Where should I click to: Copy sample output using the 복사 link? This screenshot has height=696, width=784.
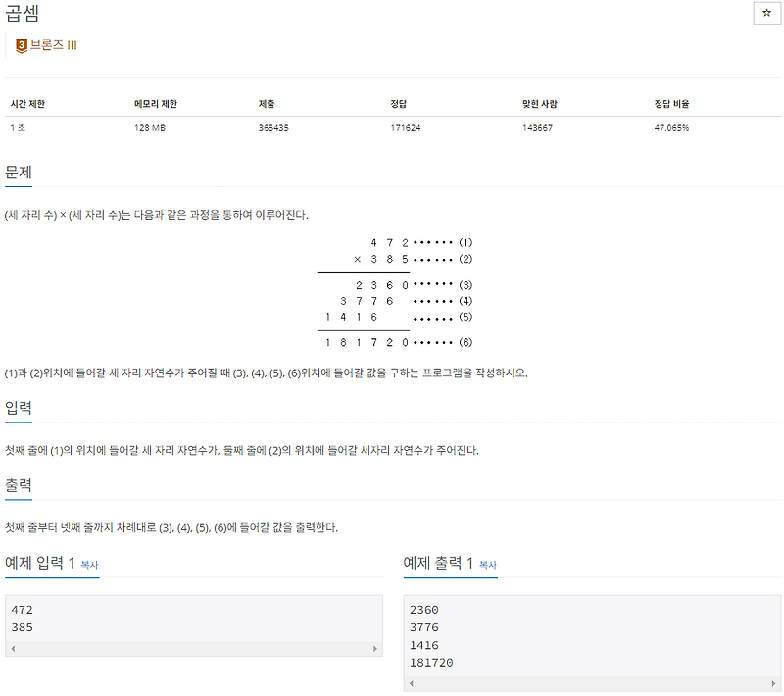coord(487,565)
